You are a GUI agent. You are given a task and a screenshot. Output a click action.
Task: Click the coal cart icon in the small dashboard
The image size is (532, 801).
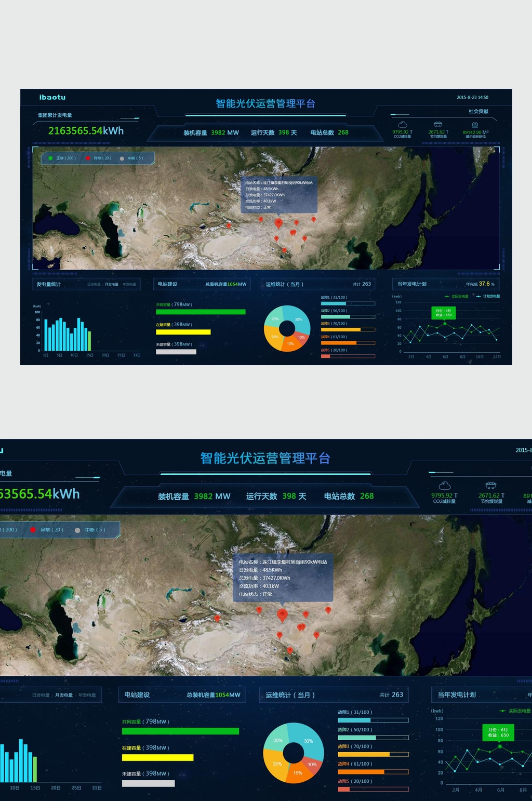(x=438, y=125)
